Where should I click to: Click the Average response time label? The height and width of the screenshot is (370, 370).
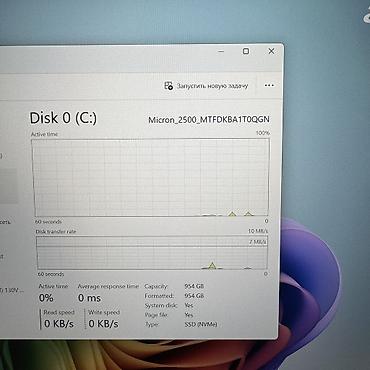click(108, 286)
